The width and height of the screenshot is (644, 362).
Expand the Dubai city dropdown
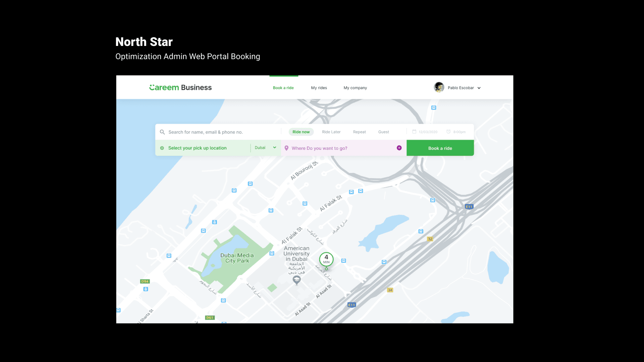point(265,148)
